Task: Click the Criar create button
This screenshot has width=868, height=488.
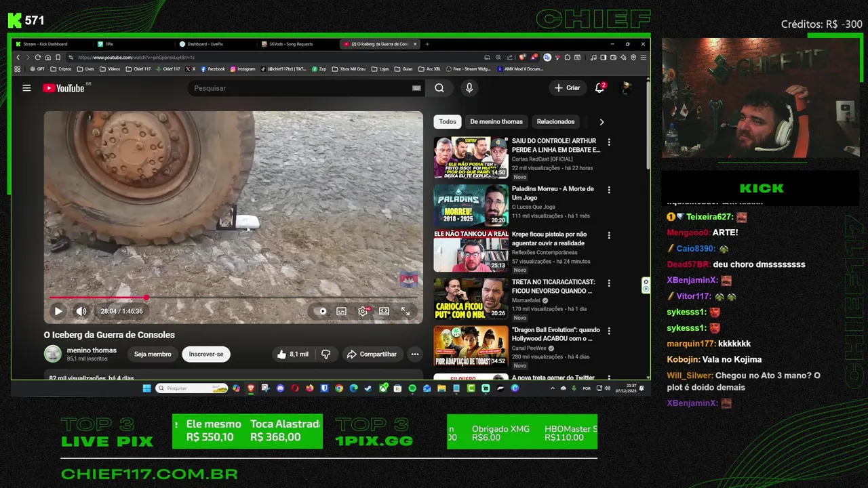Action: point(568,88)
